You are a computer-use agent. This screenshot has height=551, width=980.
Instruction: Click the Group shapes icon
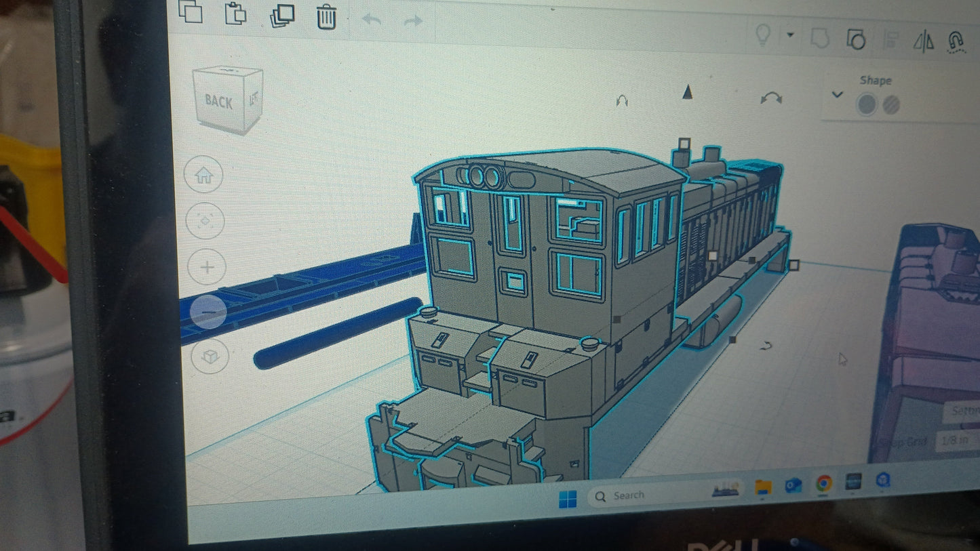820,39
